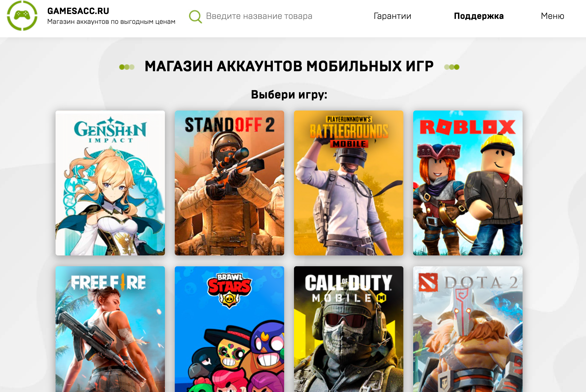
Task: Open the Free Fire accounts card
Action: [x=110, y=329]
